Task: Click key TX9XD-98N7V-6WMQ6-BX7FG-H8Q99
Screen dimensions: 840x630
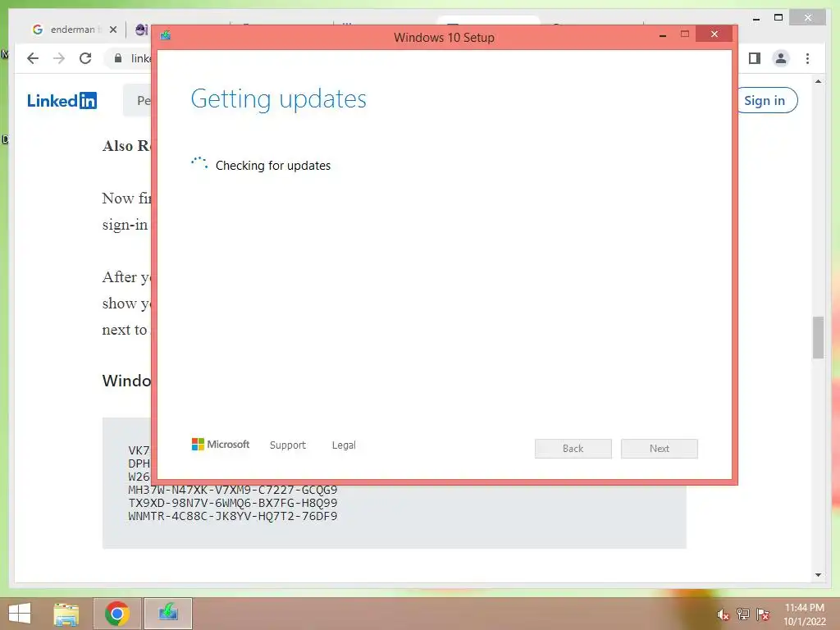Action: [232, 503]
